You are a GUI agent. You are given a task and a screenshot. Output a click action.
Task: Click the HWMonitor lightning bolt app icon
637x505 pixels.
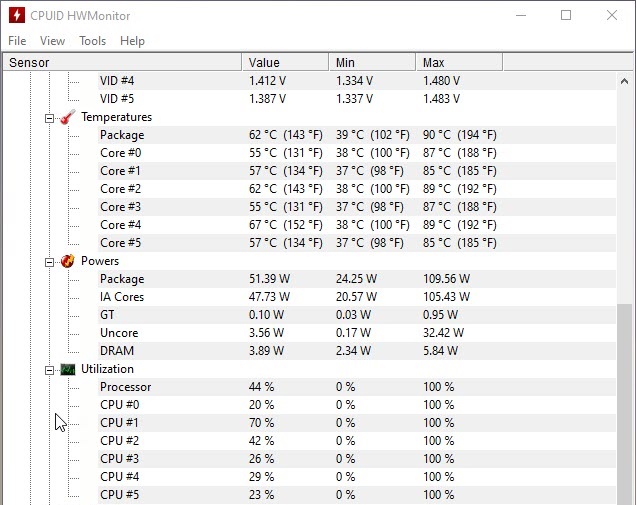pos(15,16)
